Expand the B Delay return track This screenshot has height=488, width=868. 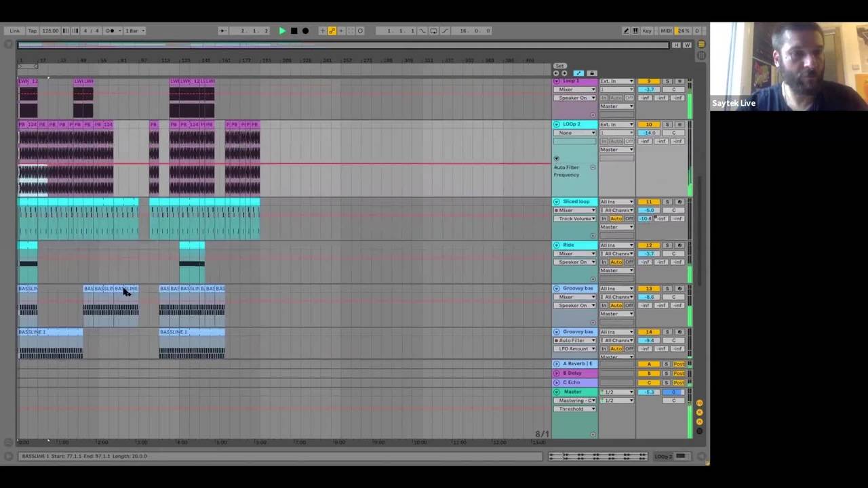pos(557,373)
